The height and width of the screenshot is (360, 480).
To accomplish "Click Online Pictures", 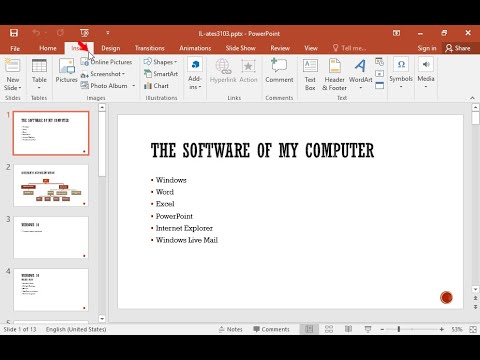I will [107, 62].
